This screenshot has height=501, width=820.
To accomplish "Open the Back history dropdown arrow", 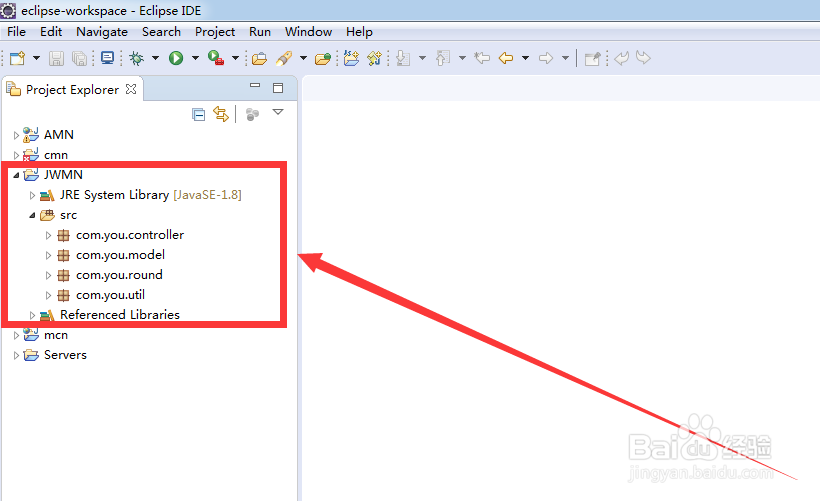I will coord(526,58).
